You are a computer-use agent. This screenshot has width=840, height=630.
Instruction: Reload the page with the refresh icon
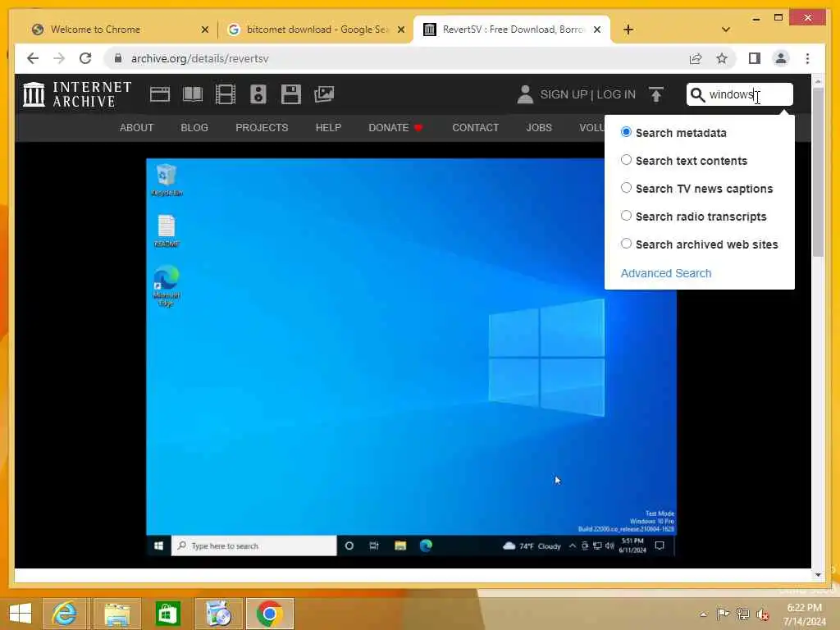tap(85, 58)
